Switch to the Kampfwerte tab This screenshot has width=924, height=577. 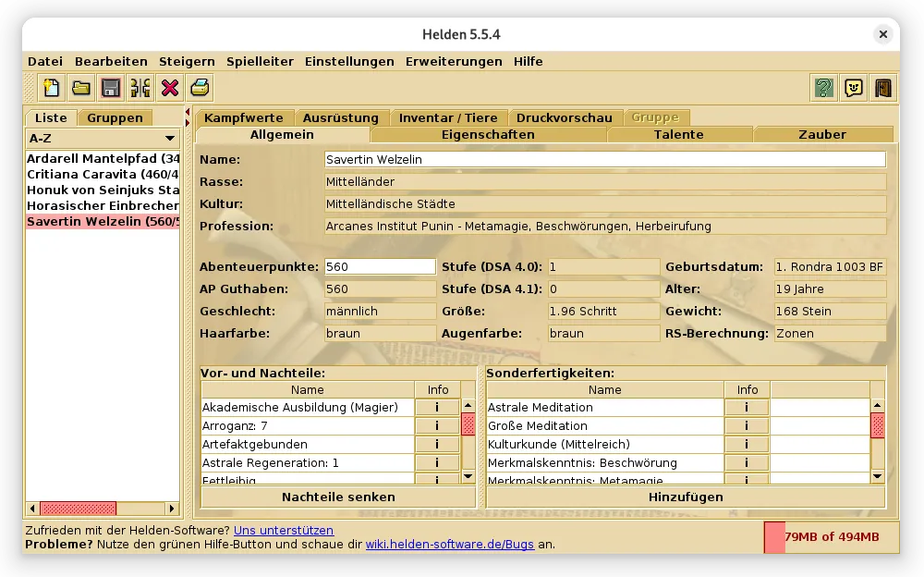pyautogui.click(x=243, y=117)
